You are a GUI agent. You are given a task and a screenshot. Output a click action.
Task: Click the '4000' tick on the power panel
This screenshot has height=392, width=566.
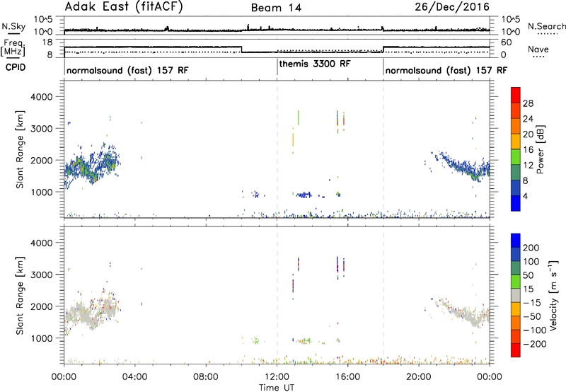(x=41, y=97)
